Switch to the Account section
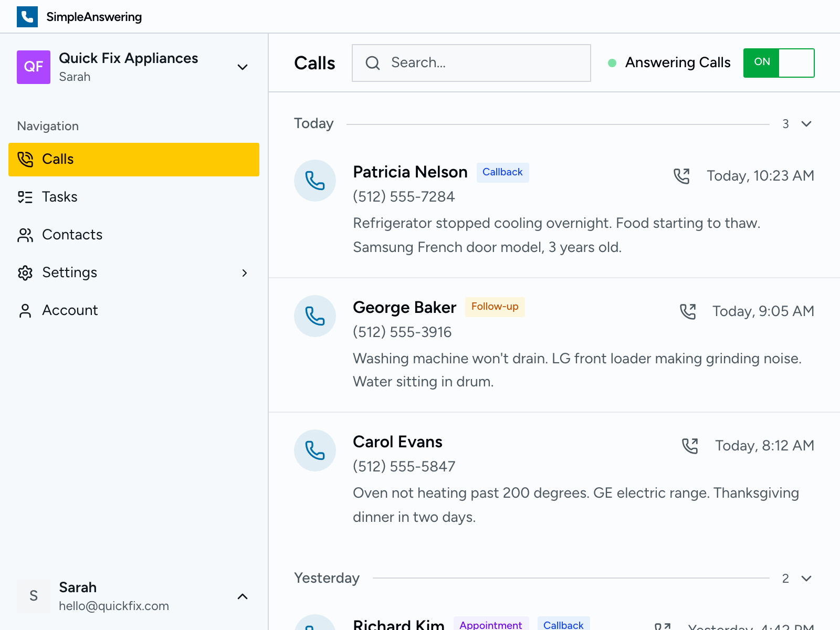Viewport: 840px width, 630px height. pyautogui.click(x=70, y=310)
